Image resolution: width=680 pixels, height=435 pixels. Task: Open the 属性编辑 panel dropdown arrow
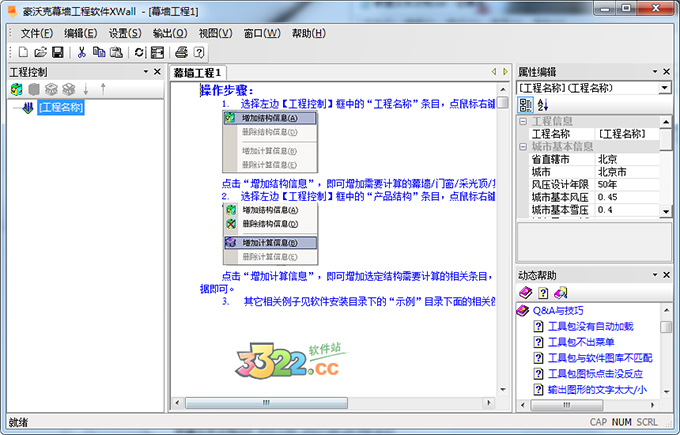coord(655,72)
